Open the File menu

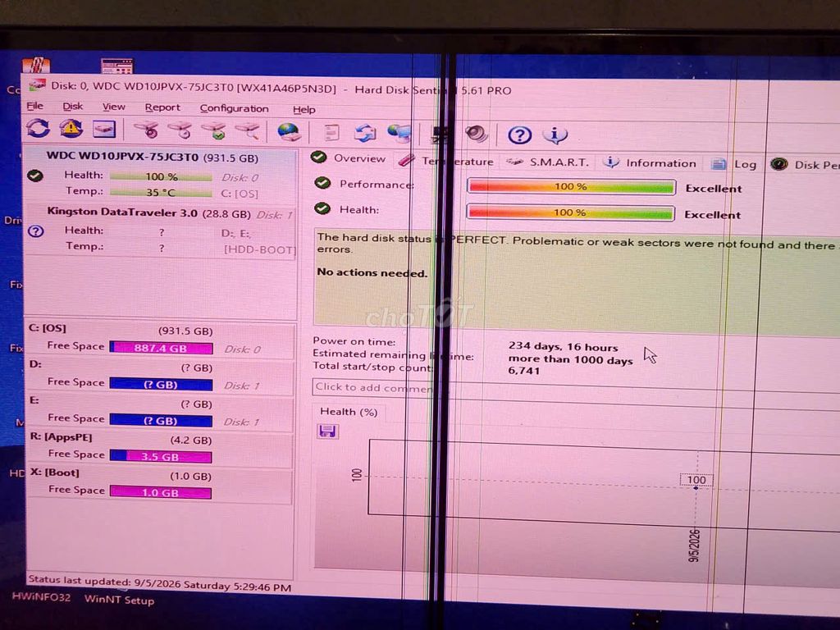35,106
